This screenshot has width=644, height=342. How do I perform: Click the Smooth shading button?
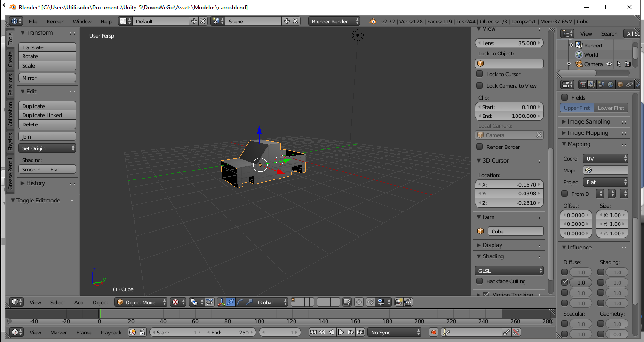pos(32,169)
